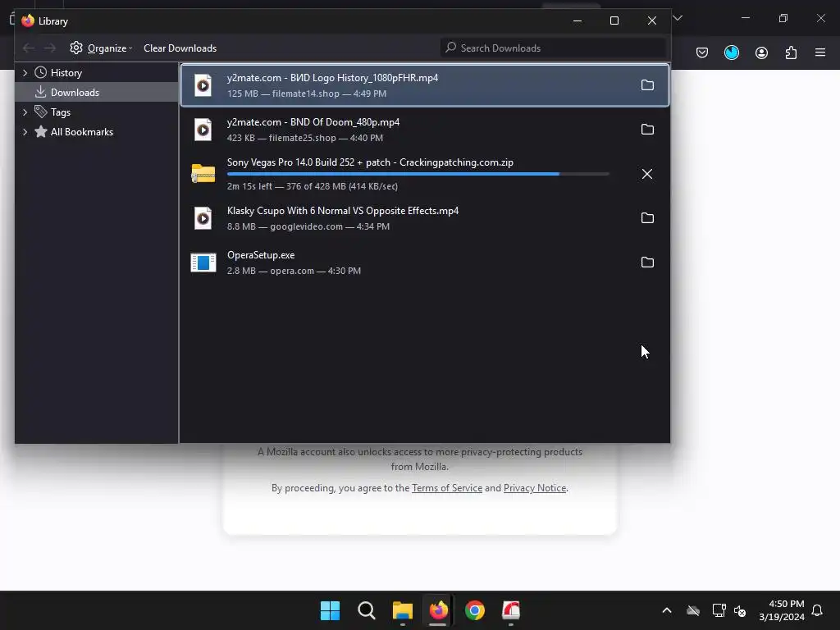Open taskbar Search
This screenshot has height=630, width=840.
tap(367, 610)
